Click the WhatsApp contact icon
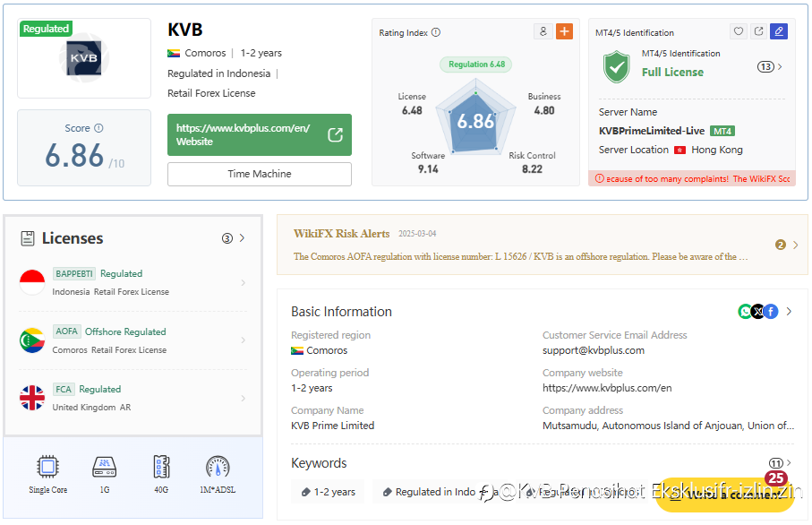Viewport: 812px width, 525px height. 745,312
